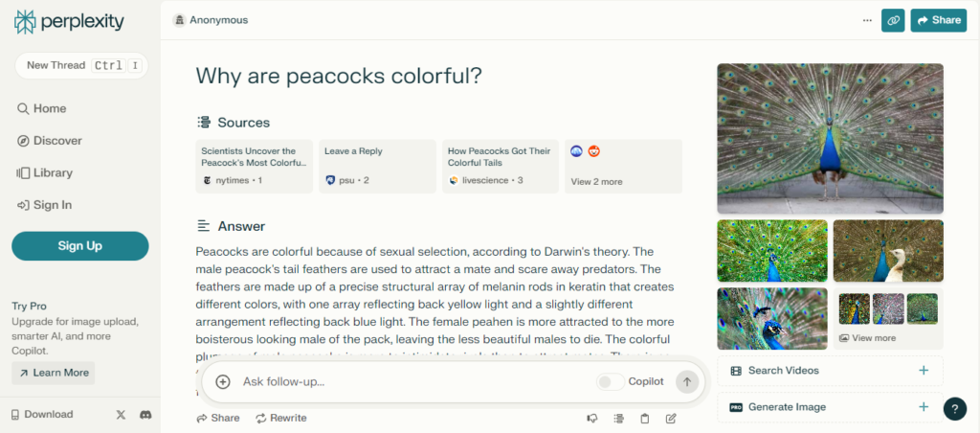Open the large peacock image thumbnail
Image resolution: width=980 pixels, height=433 pixels.
(830, 139)
